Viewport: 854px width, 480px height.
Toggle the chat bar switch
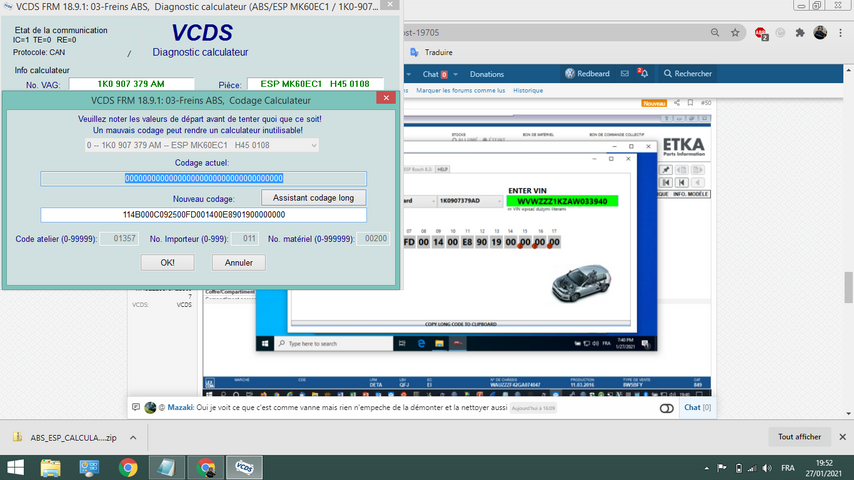tap(667, 408)
